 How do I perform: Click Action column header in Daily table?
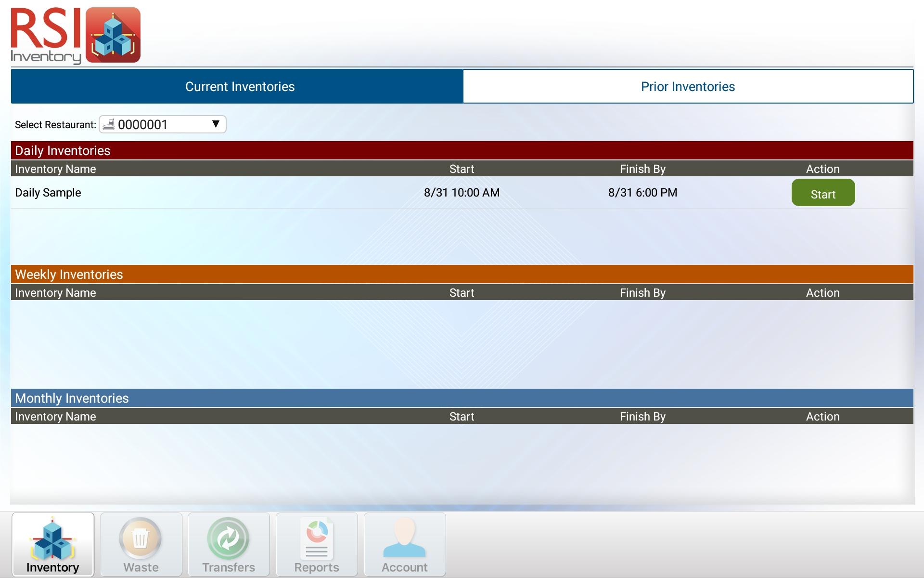[823, 169]
